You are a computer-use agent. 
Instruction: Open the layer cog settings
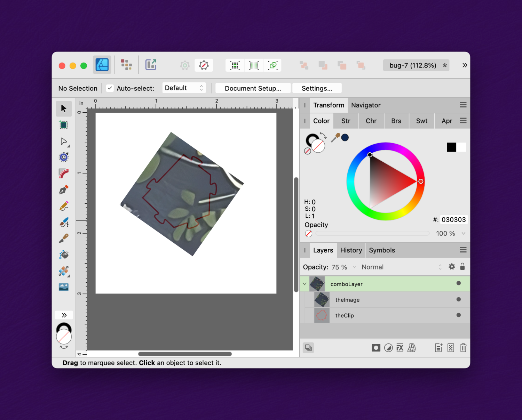coord(452,267)
